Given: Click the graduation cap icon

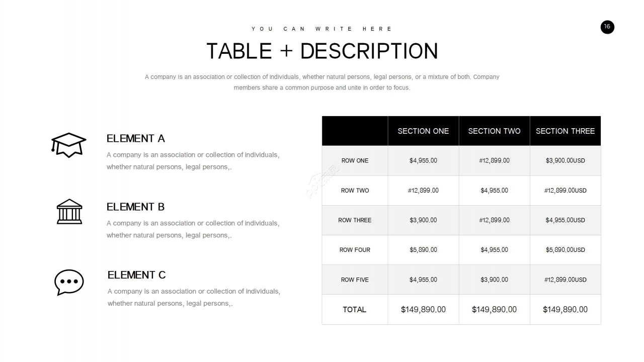Looking at the screenshot, I should [x=68, y=145].
